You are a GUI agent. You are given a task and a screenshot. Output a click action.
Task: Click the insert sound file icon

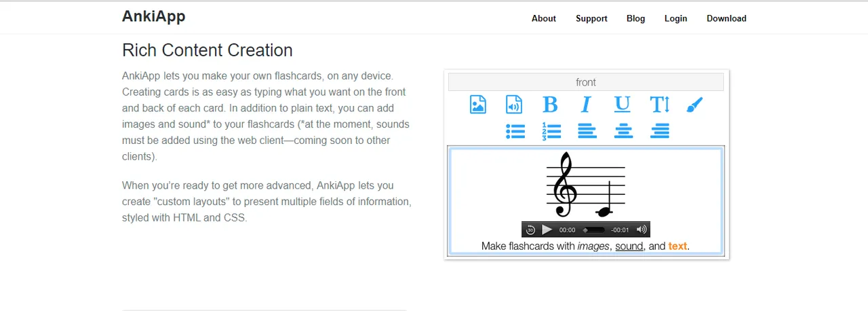point(514,105)
